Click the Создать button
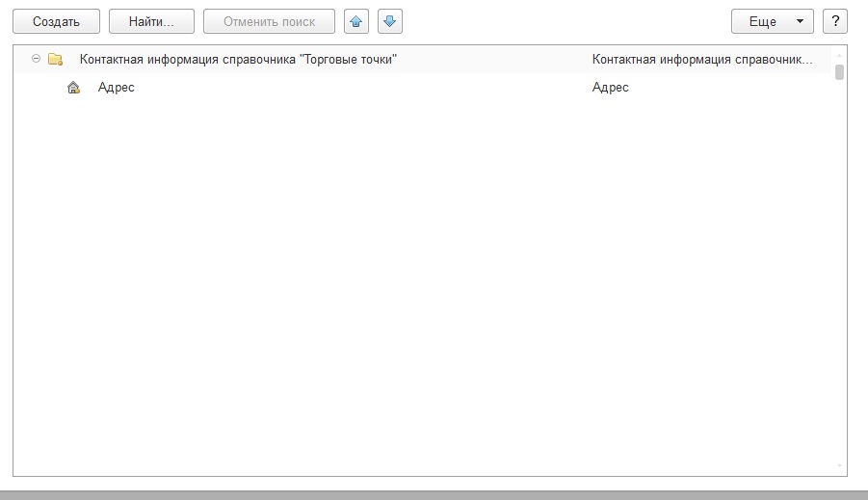 [x=56, y=21]
